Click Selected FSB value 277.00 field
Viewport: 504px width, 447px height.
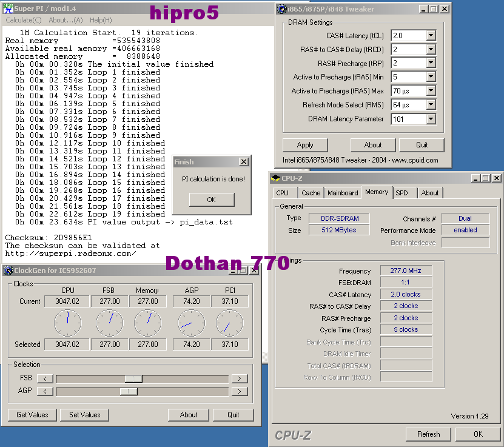tap(109, 344)
